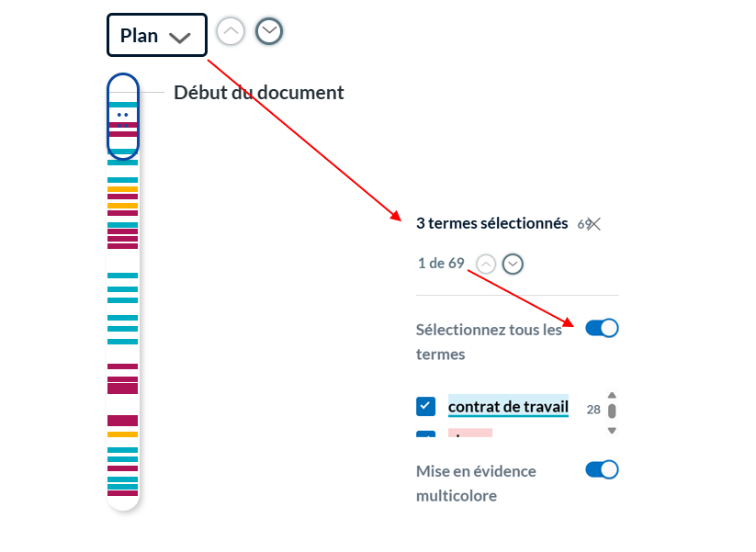Viewport: 756px width, 552px height.
Task: Close the selected terms panel
Action: point(594,224)
